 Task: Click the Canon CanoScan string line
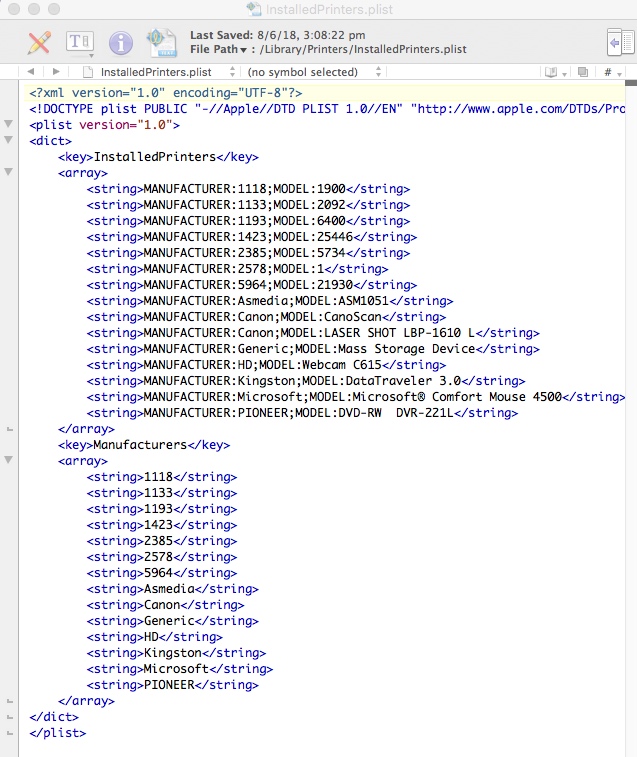[266, 317]
